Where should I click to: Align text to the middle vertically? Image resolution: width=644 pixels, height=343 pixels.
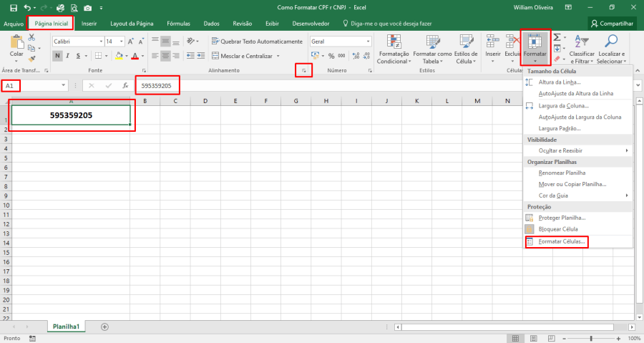tap(165, 41)
